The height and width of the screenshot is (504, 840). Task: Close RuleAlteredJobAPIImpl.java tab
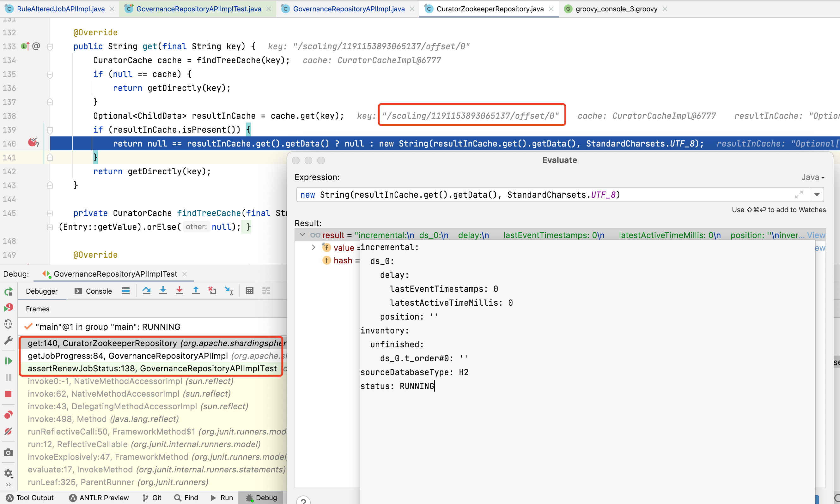(112, 9)
